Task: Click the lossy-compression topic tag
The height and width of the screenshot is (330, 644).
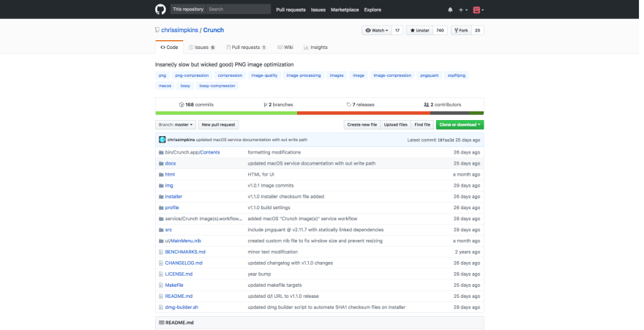Action: (217, 86)
